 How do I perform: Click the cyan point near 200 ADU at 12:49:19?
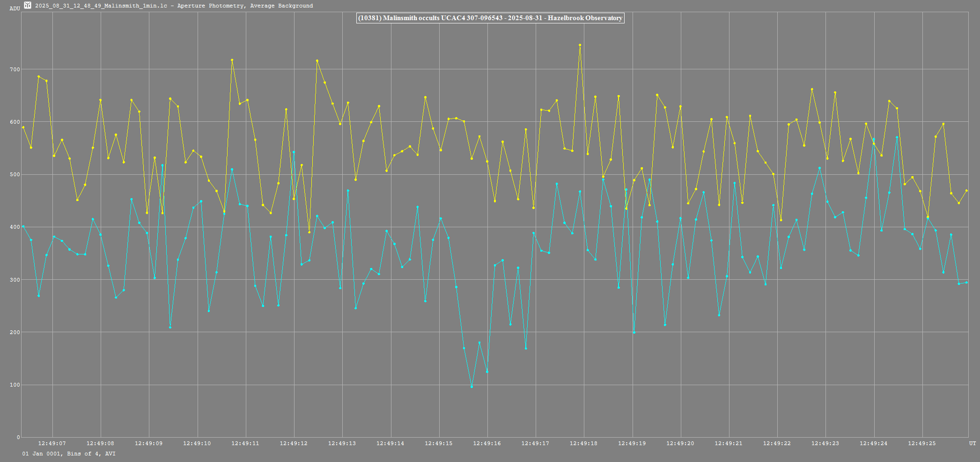click(x=634, y=332)
